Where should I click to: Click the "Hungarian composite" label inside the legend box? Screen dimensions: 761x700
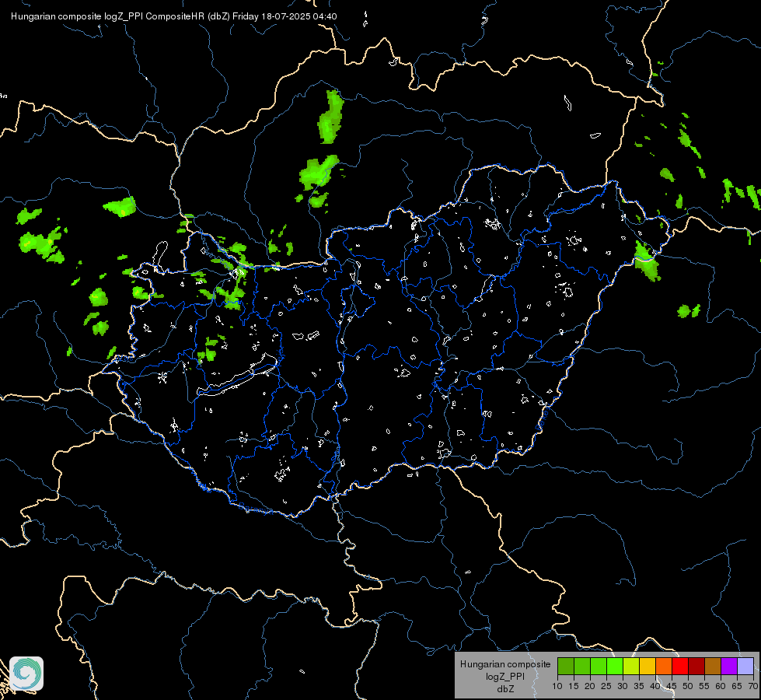pyautogui.click(x=505, y=664)
